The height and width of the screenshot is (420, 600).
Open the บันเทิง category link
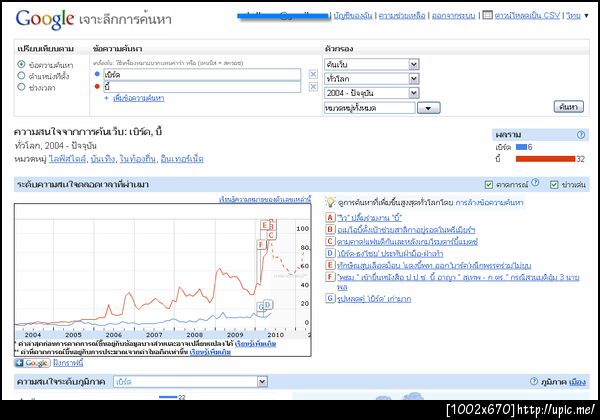[103, 158]
